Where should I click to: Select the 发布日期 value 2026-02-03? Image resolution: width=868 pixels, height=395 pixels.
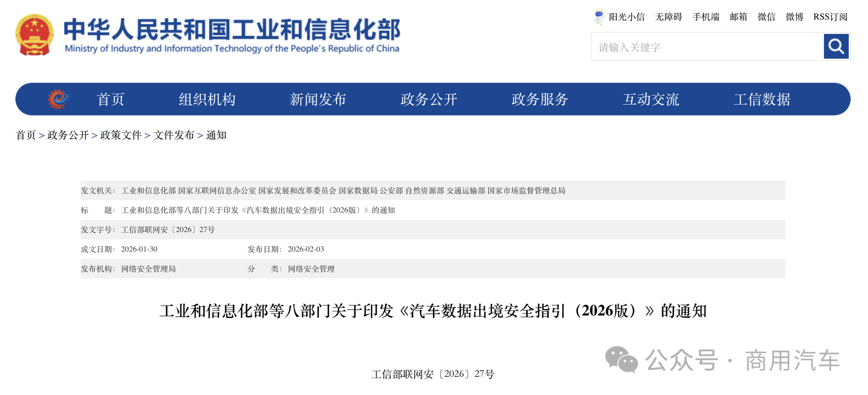pos(305,249)
